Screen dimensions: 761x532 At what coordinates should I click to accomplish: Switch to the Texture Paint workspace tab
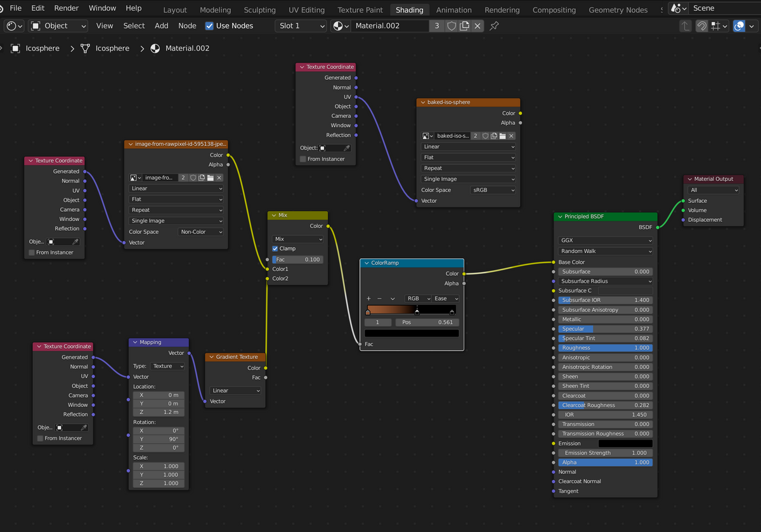[360, 10]
